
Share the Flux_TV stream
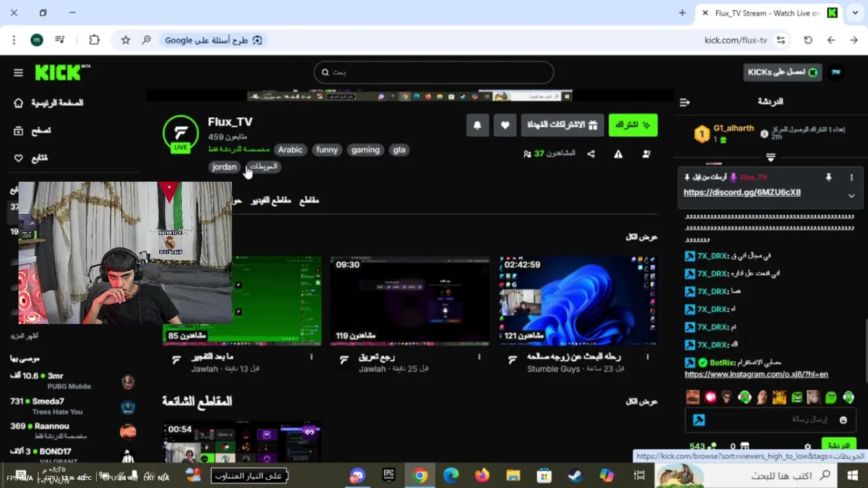[x=591, y=154]
